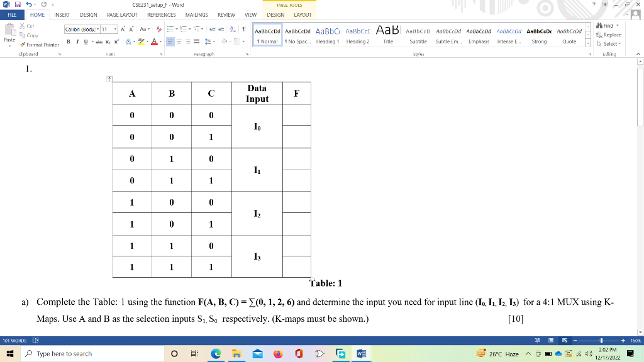Sort text using the A-Z sort icon
The height and width of the screenshot is (362, 644).
233,29
